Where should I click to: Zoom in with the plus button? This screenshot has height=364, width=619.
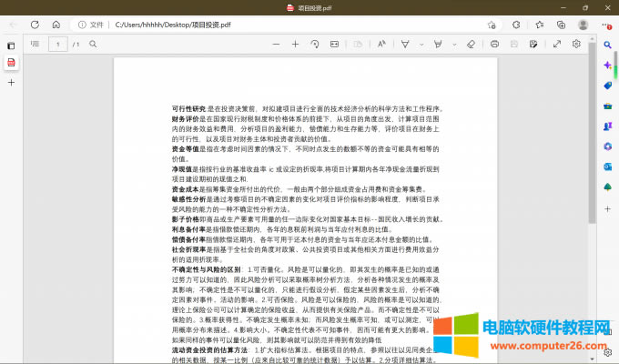295,44
